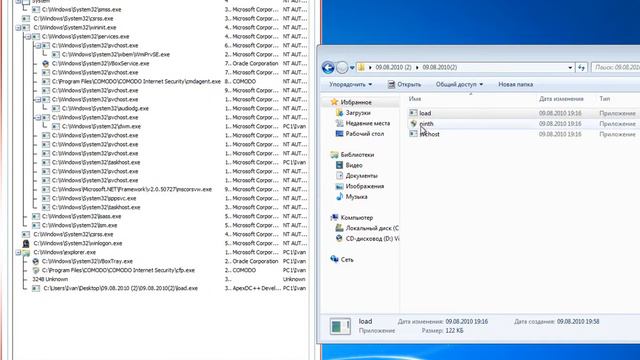Open the CD-дисковод (D:) drive icon
640x360 pixels.
pyautogui.click(x=339, y=239)
